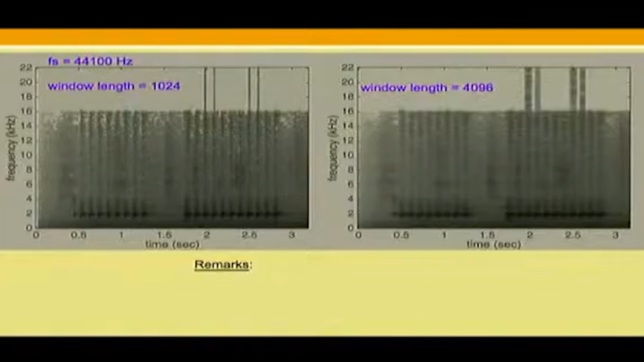
Task: Click the right spectrogram's 'time (sec)' axis label
Action: point(494,244)
